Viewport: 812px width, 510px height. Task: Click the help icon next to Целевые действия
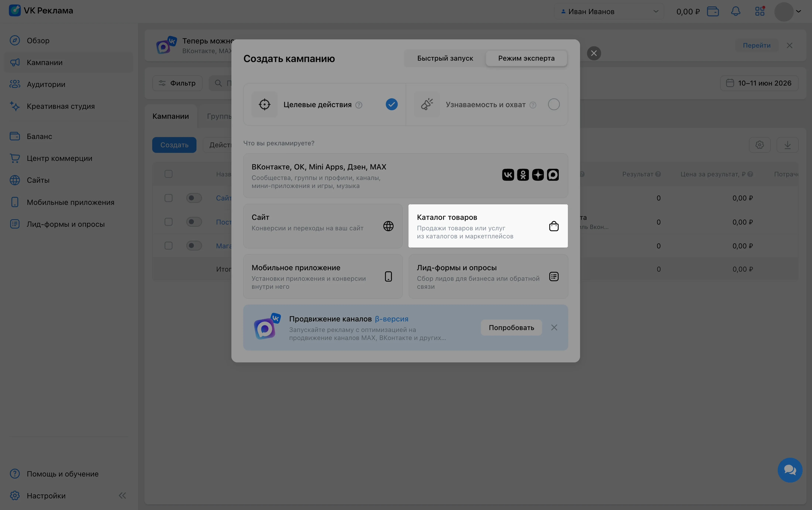pyautogui.click(x=359, y=105)
